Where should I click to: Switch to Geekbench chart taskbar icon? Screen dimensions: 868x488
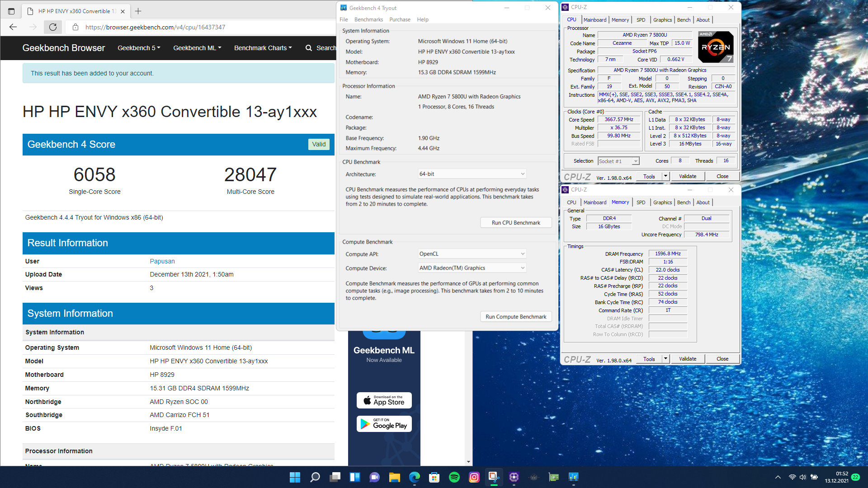[574, 477]
